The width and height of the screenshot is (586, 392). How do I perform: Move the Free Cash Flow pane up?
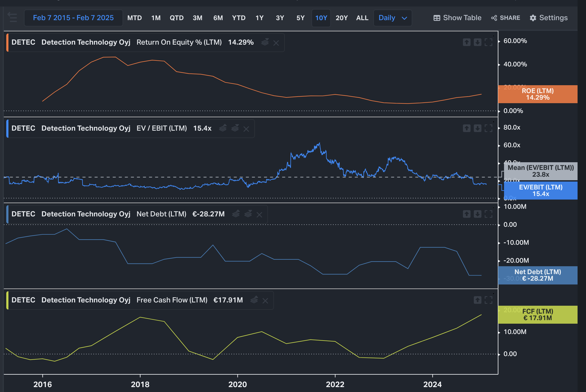tap(478, 300)
